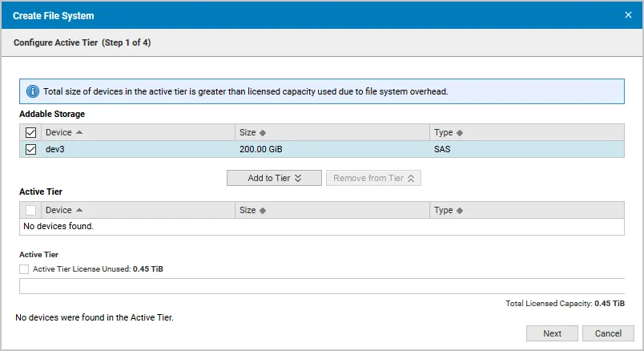
Task: Click Type sort icon in Addable Storage
Action: pyautogui.click(x=460, y=132)
